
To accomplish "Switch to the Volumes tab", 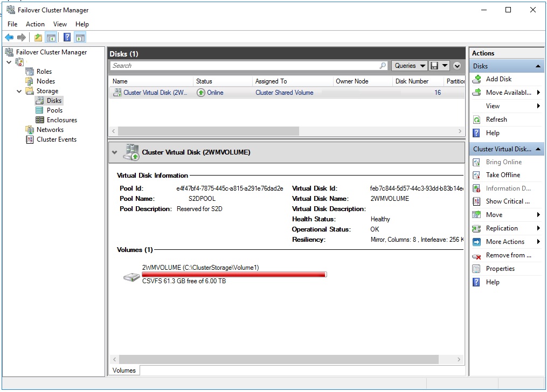I will (x=123, y=370).
